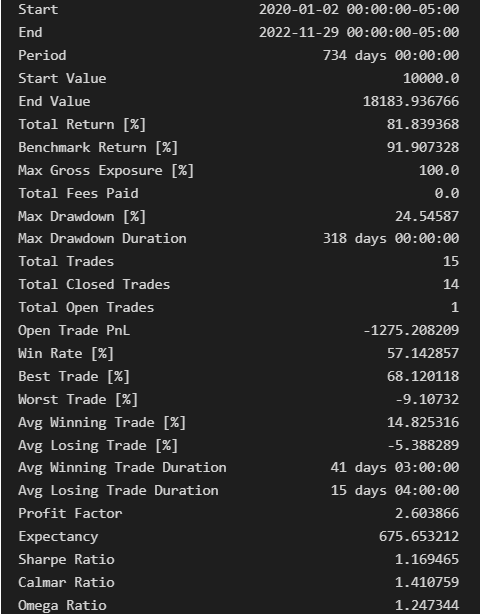The height and width of the screenshot is (615, 480).
Task: Click Total Fees Paid value 0.0
Action: (447, 193)
